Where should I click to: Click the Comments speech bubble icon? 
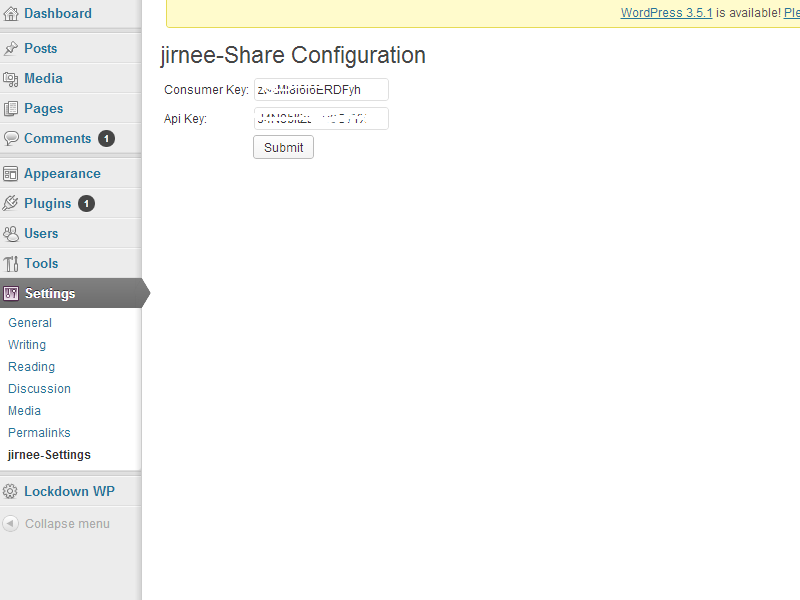11,138
